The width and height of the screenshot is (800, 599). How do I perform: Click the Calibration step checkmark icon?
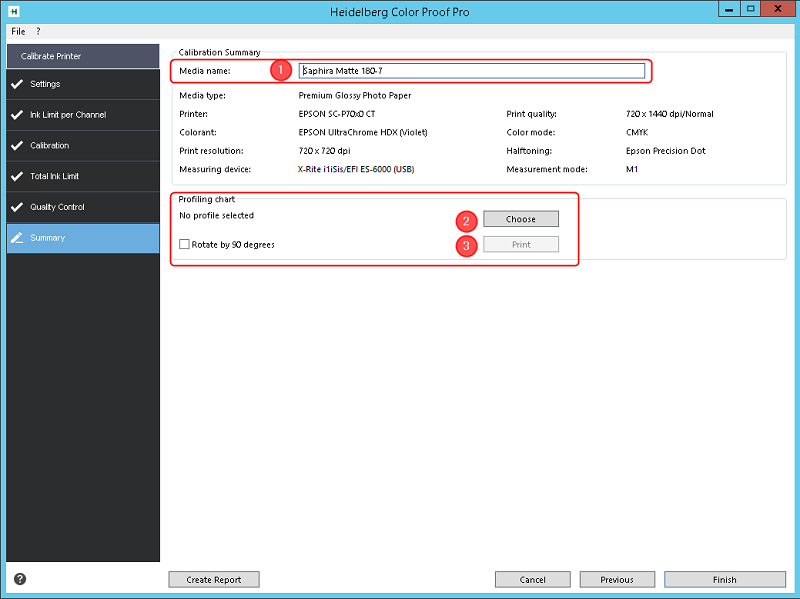coord(17,145)
